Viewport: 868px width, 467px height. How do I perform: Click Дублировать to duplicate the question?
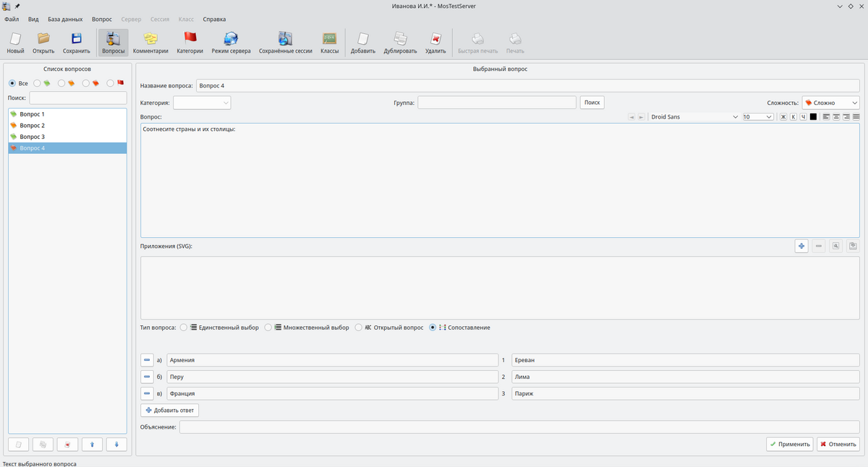click(x=400, y=43)
